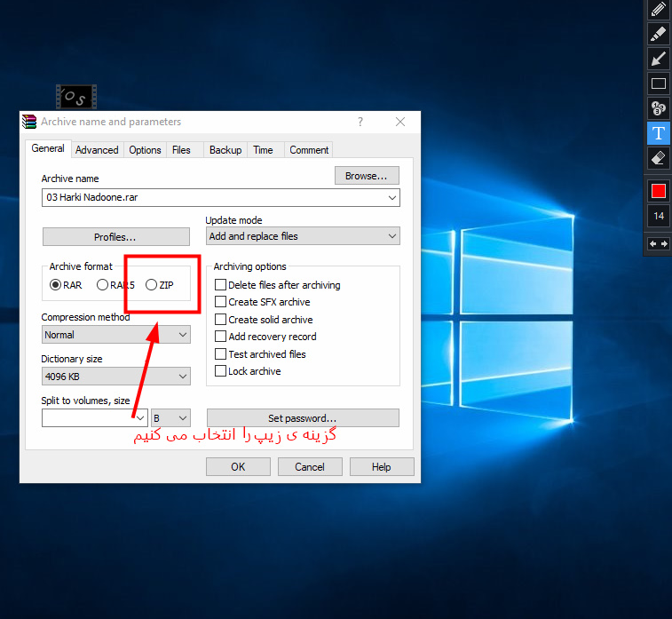Change the font size value 14

pyautogui.click(x=659, y=216)
